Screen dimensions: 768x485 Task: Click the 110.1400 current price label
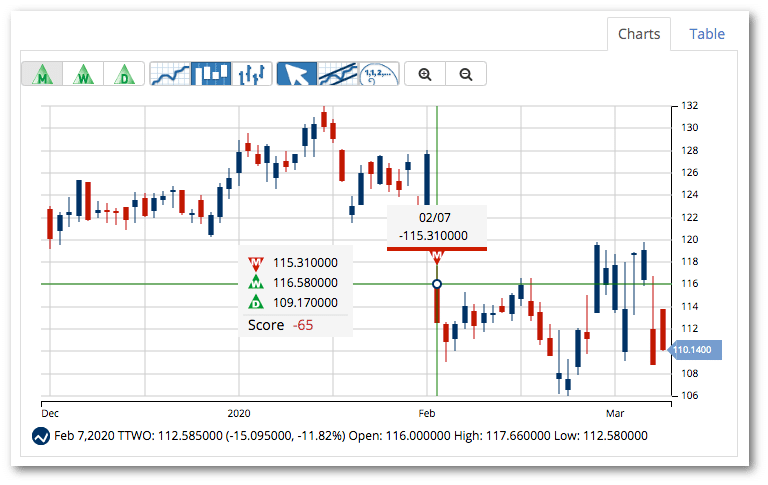(x=696, y=350)
